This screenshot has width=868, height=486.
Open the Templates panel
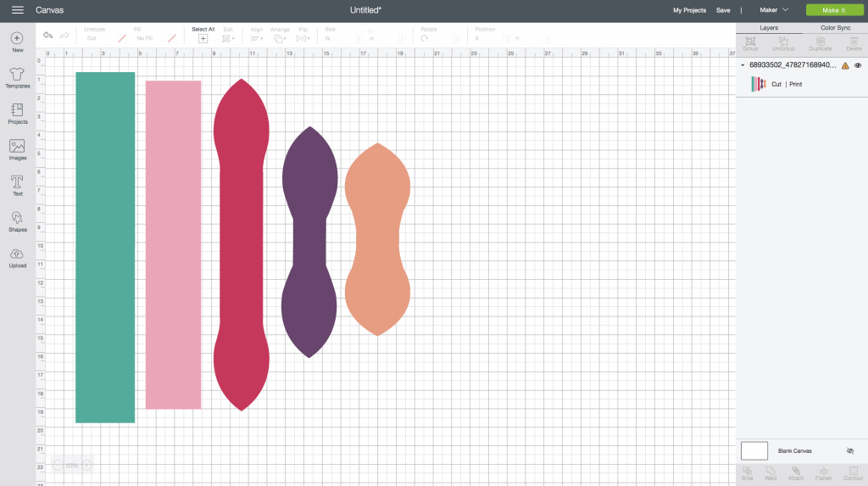tap(17, 75)
